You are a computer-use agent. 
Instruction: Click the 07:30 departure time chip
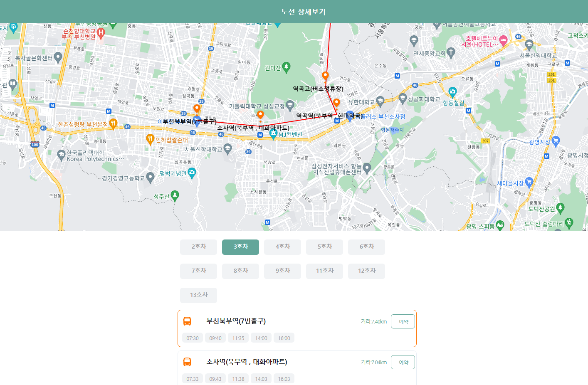193,338
